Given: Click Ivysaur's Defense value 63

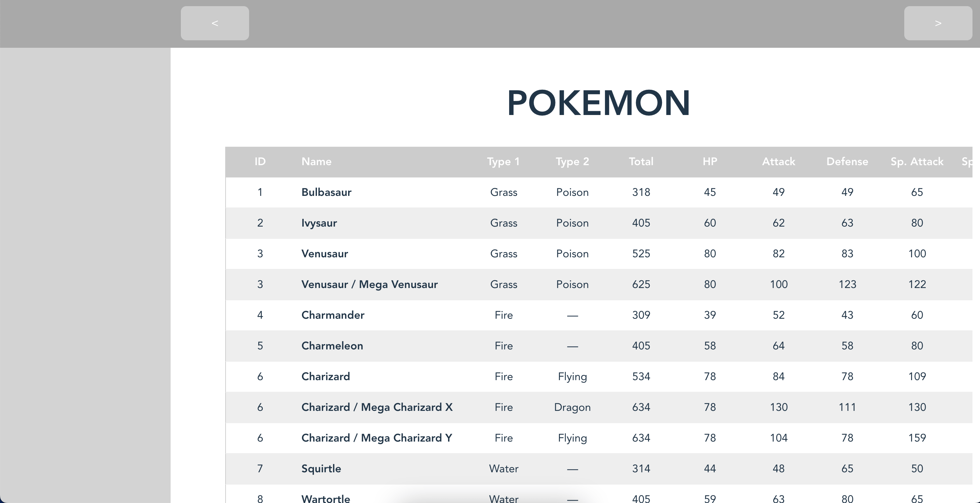Looking at the screenshot, I should click(847, 223).
